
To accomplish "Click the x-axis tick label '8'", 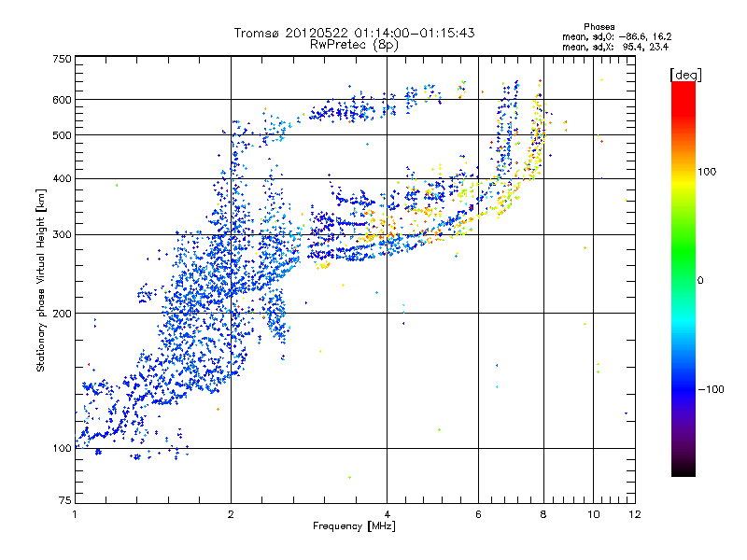I will [543, 514].
